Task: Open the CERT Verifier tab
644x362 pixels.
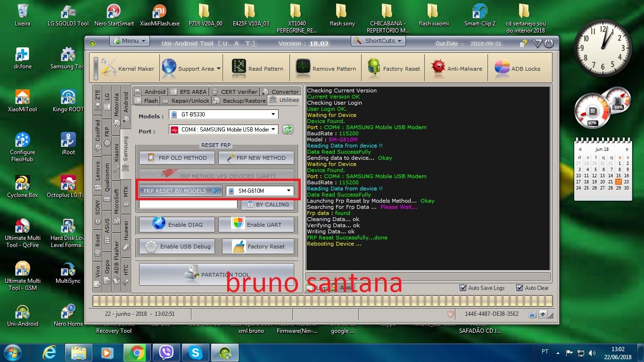Action: point(234,91)
